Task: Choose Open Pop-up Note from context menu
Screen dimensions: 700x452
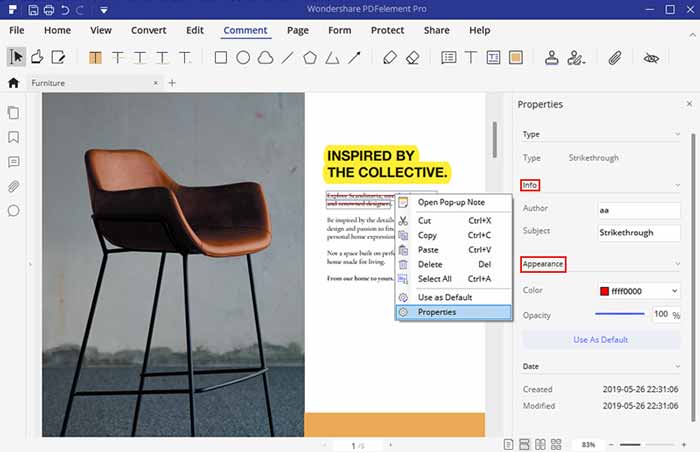Action: 453,202
